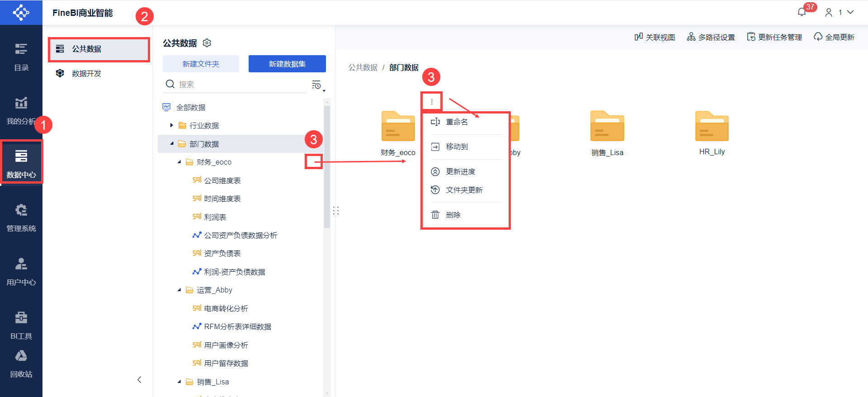Collapse the left navigation panel arrow

point(139,380)
